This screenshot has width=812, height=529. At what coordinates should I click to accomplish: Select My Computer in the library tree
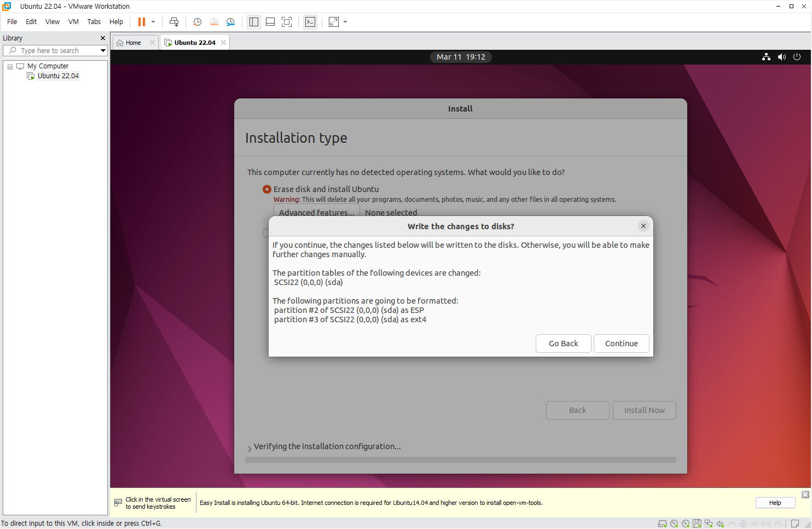coord(48,66)
